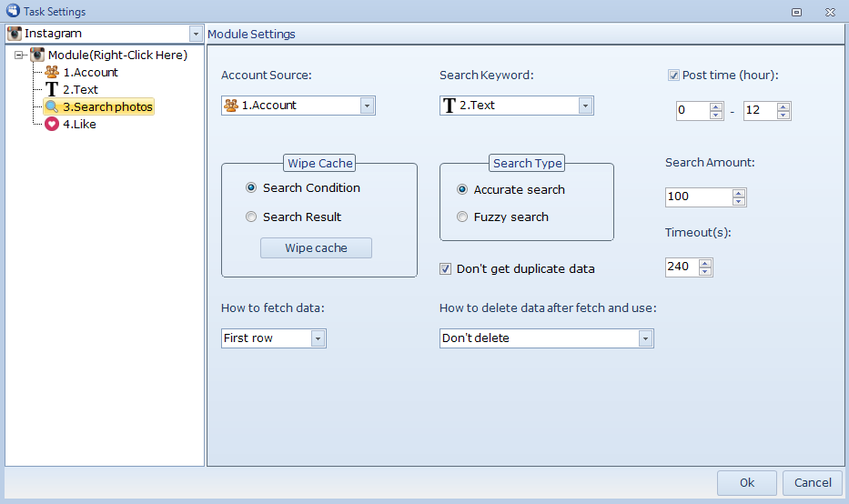Image resolution: width=849 pixels, height=504 pixels.
Task: Click the Instagram camera icon beside Module
Action: (37, 55)
